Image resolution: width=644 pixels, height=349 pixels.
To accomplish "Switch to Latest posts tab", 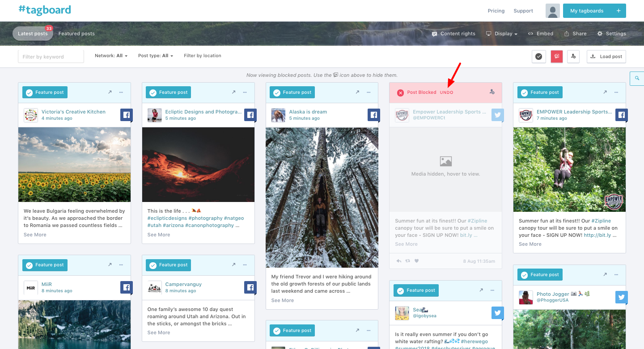I will (33, 34).
